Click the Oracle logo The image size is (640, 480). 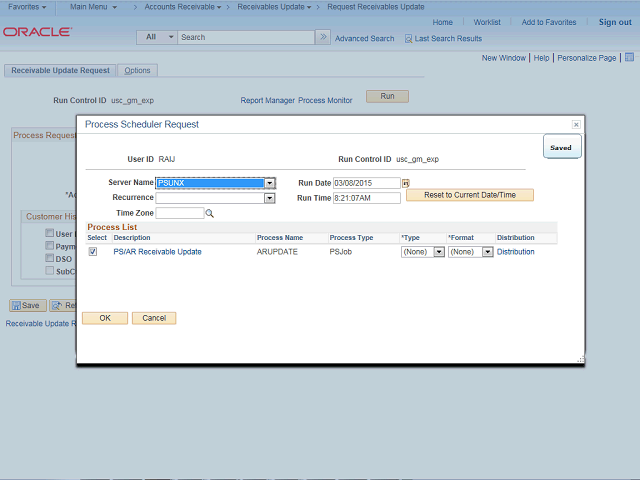[x=37, y=32]
